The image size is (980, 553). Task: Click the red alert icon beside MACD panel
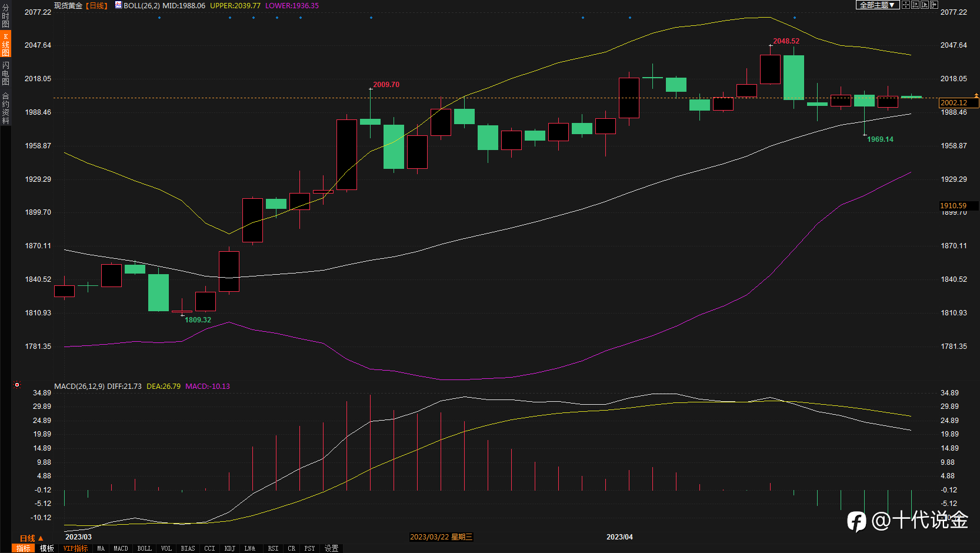pos(17,385)
